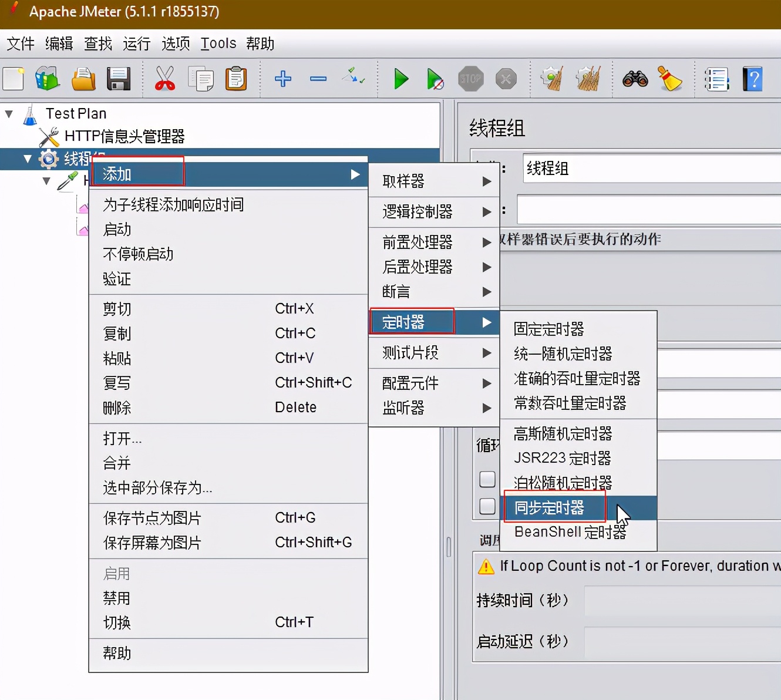
Task: Open the Tools menu
Action: [x=218, y=43]
